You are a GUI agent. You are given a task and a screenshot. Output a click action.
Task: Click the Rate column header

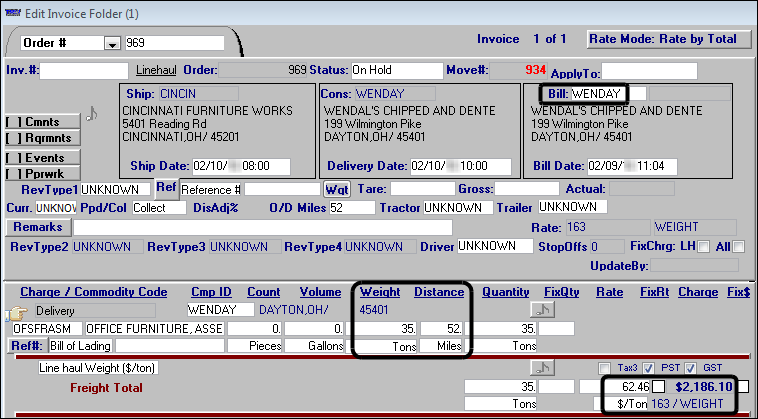609,292
